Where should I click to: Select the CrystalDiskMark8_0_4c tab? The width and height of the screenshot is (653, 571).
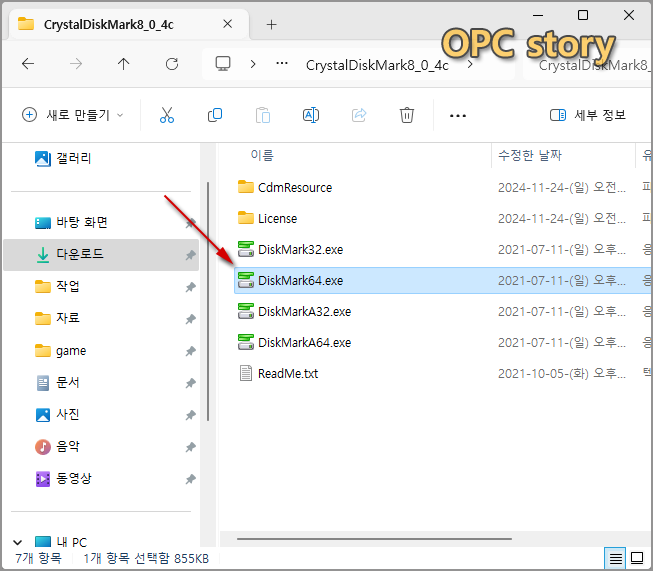(x=129, y=24)
